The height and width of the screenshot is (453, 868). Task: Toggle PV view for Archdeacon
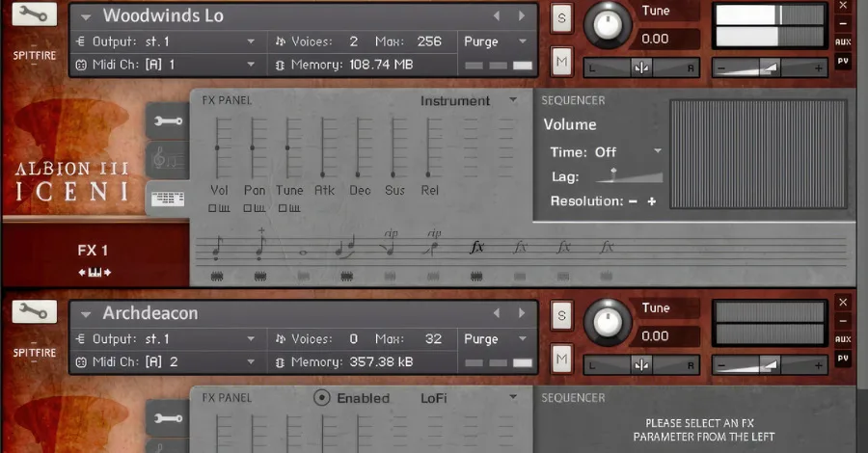click(843, 359)
